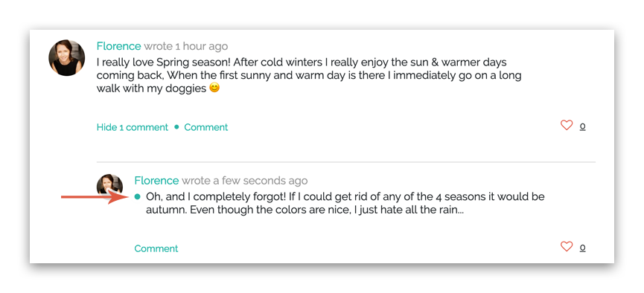Collapse replies via Hide 1 comment
Viewport: 644px width, 293px height.
point(133,127)
